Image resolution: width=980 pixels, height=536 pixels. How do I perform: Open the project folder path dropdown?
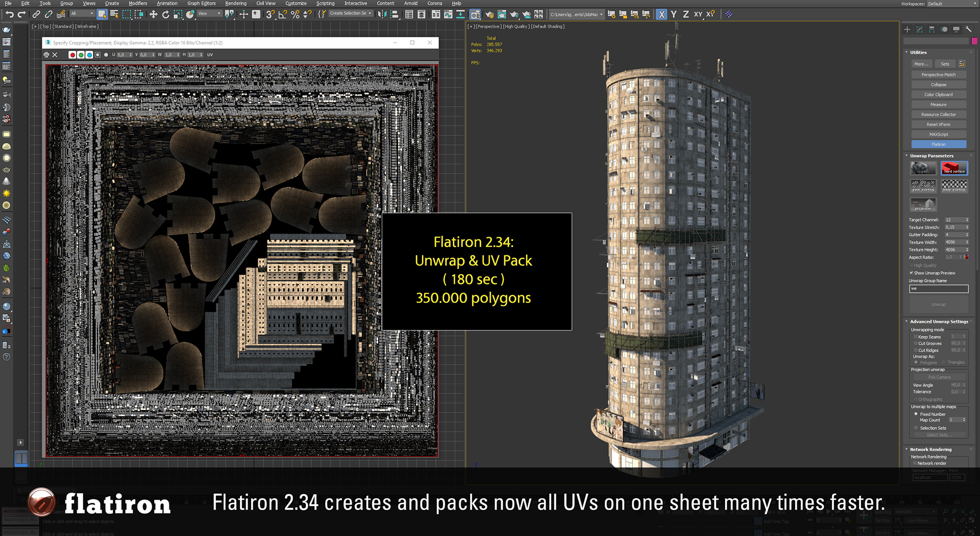576,14
